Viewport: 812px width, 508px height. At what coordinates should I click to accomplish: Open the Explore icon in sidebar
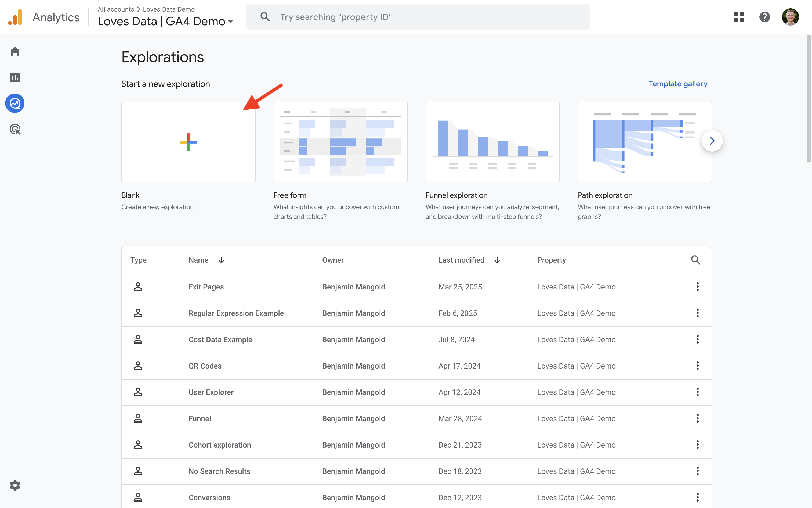[x=15, y=103]
